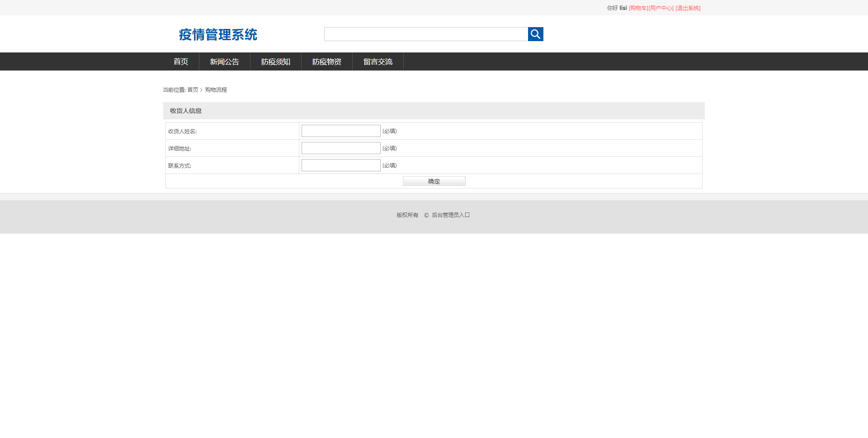Focus the 收货人姓名 input field
Viewport: 868px width, 438px height.
pyautogui.click(x=341, y=131)
